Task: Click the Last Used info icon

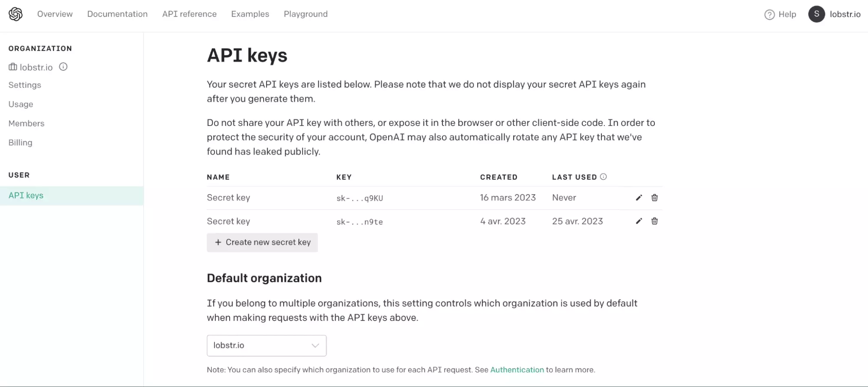Action: click(603, 177)
